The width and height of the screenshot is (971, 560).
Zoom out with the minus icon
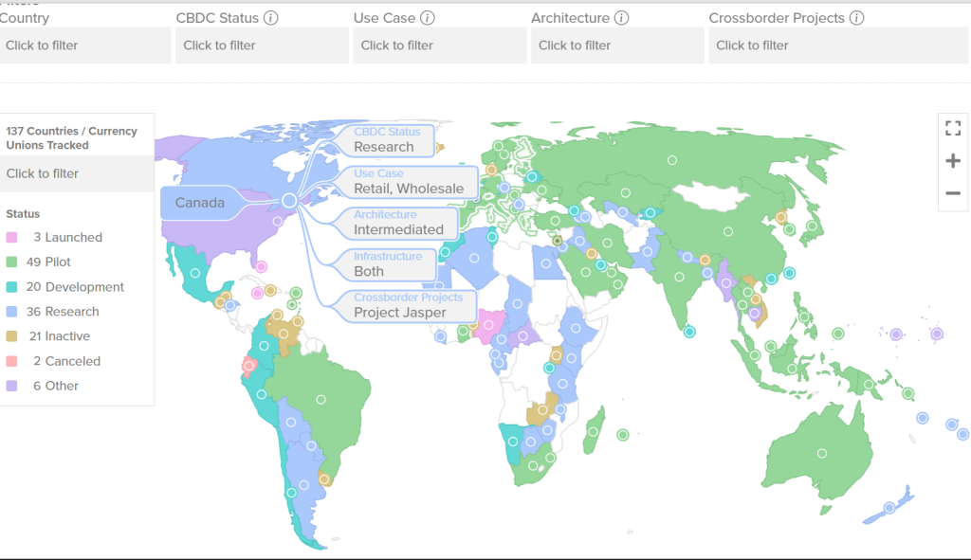953,193
